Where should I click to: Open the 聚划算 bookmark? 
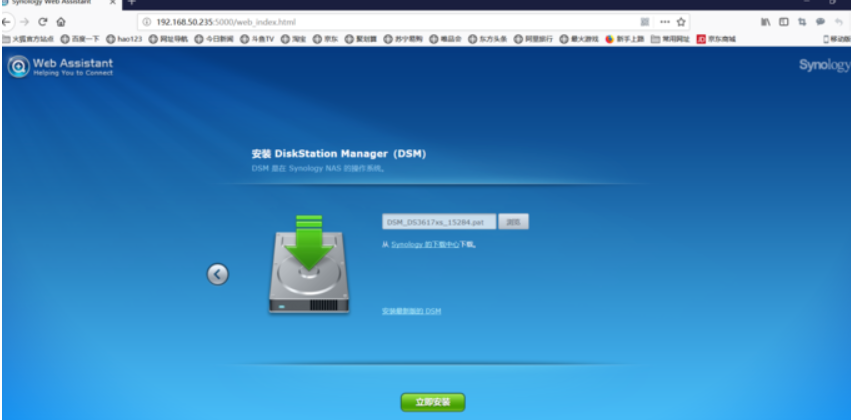click(x=361, y=39)
